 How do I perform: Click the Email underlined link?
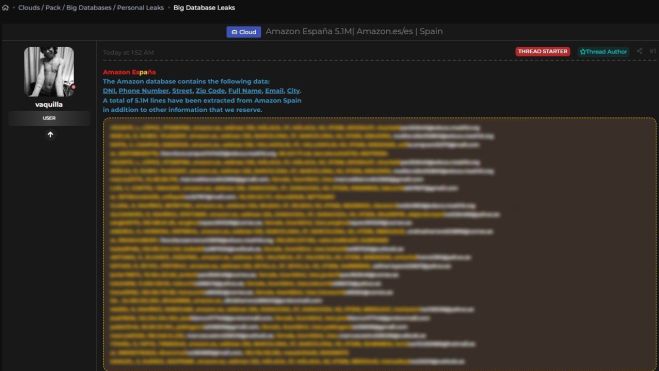point(274,91)
